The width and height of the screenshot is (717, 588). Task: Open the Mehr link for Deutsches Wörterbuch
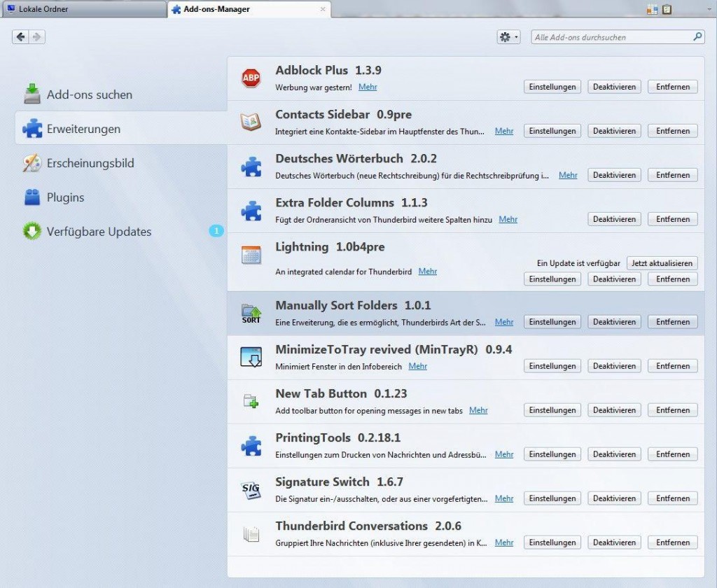[567, 175]
